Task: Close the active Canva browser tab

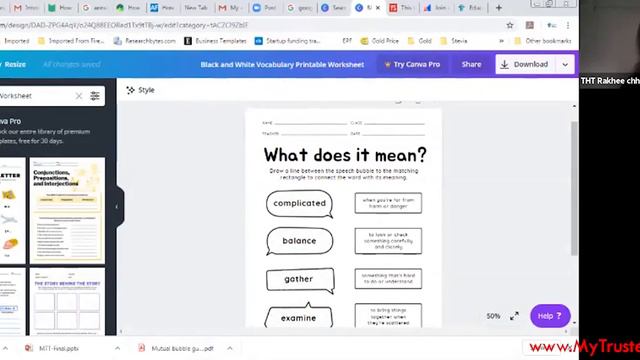Action: tap(378, 8)
